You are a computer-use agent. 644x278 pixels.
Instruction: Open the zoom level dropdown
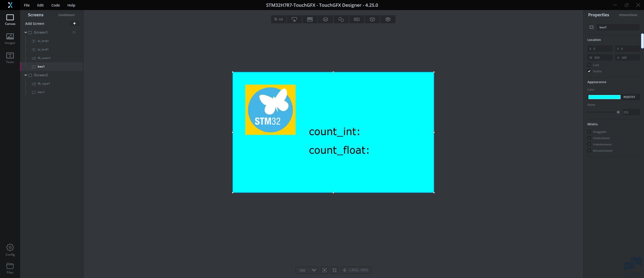tap(313, 270)
